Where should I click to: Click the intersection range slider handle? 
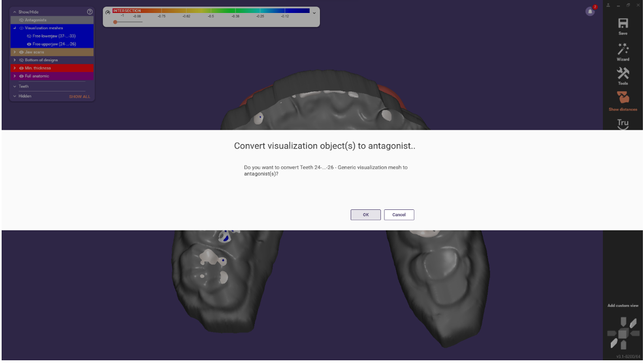[115, 22]
